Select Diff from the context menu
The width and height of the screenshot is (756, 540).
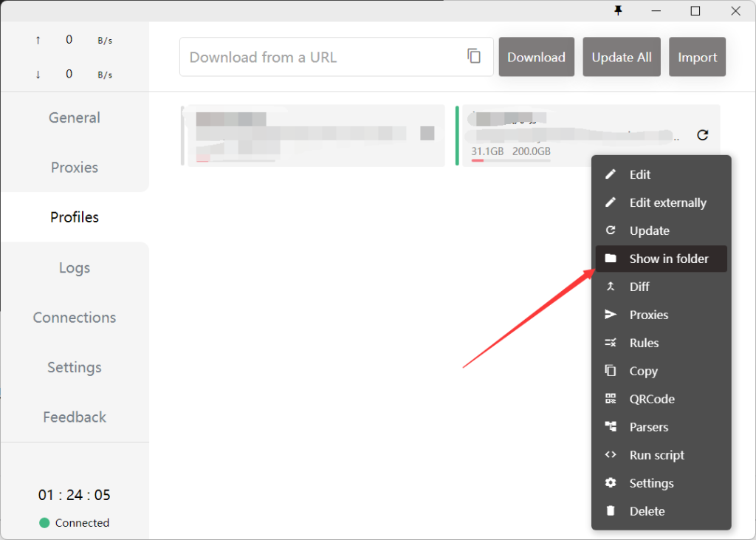click(639, 287)
